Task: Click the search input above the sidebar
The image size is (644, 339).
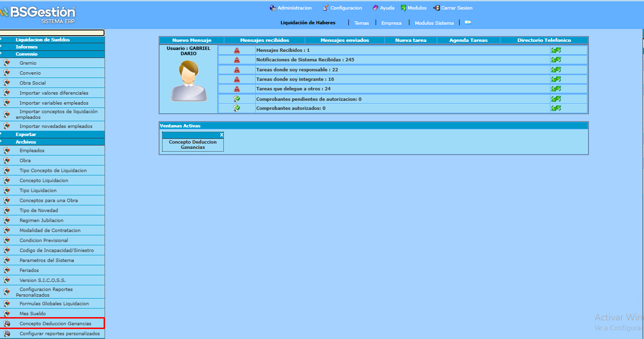Action: coord(52,33)
